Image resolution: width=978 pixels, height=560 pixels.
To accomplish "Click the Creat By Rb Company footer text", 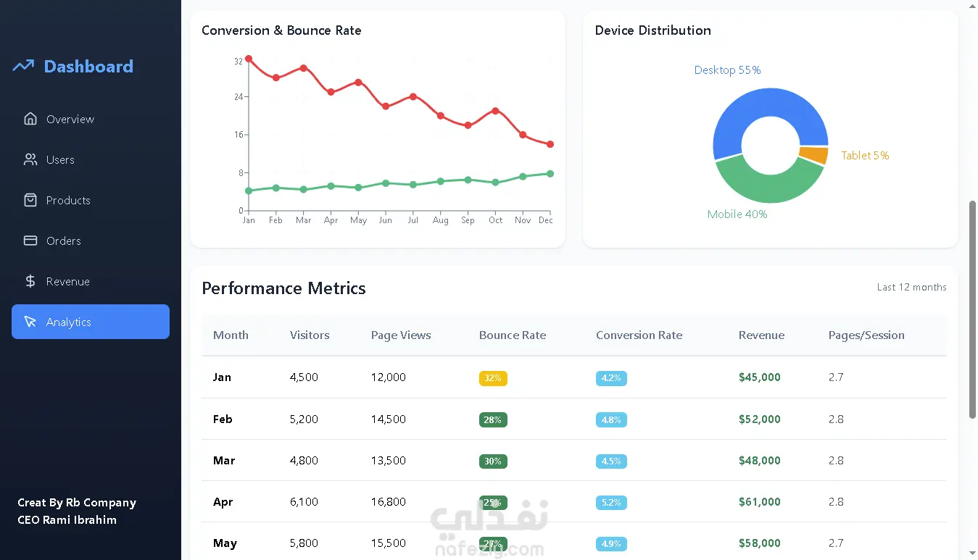I will 77,503.
